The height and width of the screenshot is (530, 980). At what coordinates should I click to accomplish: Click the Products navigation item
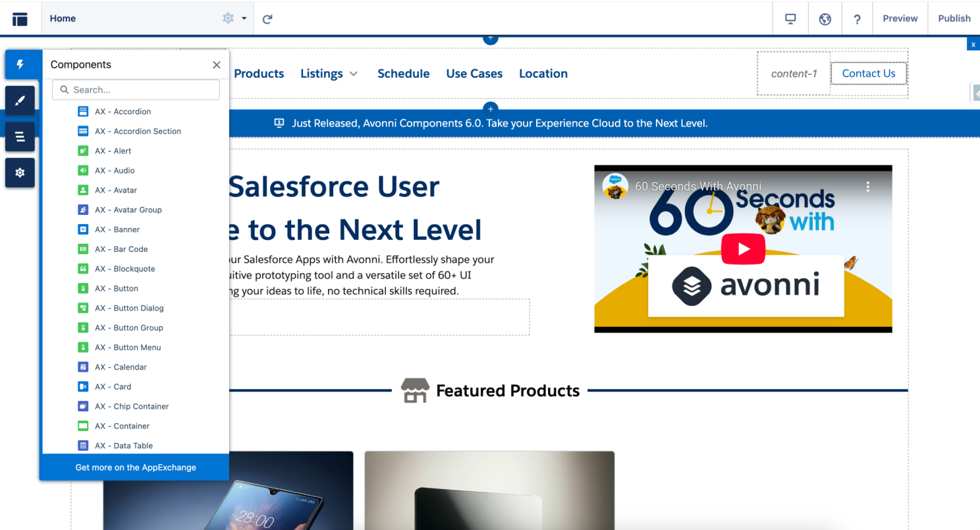(x=259, y=74)
